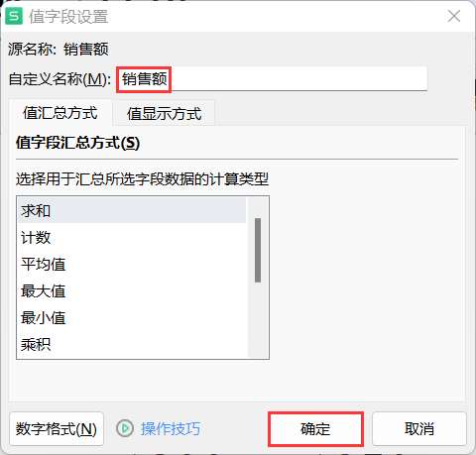Viewport: 476px width, 455px height.
Task: Select 最小值 summary option
Action: tap(132, 317)
